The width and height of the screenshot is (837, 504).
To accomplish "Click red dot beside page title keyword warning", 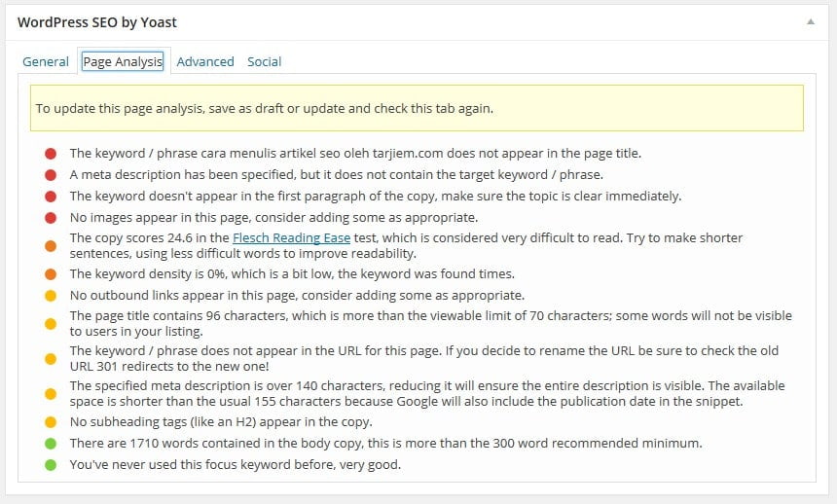I will (51, 154).
